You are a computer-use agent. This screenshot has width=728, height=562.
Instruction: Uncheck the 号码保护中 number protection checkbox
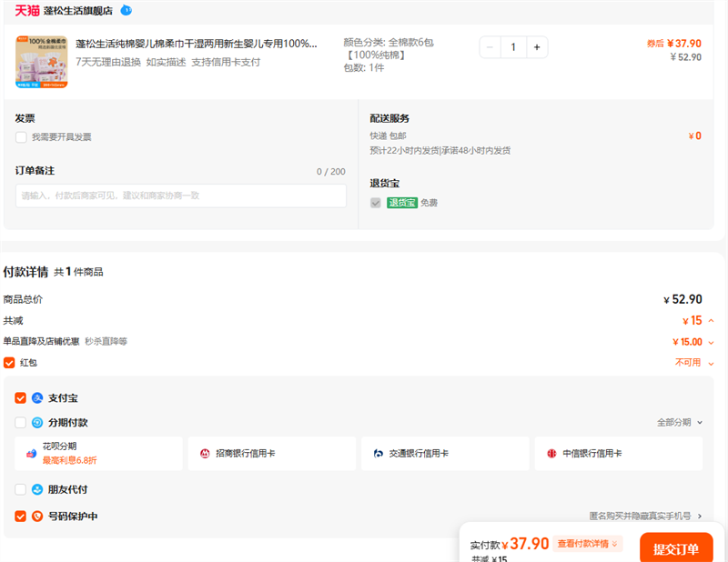(21, 517)
